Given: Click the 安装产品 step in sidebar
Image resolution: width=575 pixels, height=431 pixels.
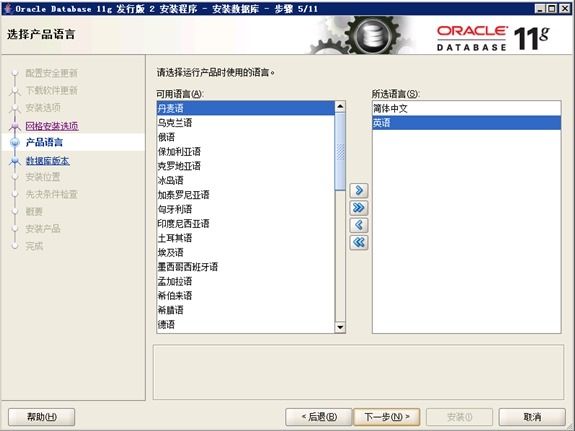Looking at the screenshot, I should click(43, 229).
